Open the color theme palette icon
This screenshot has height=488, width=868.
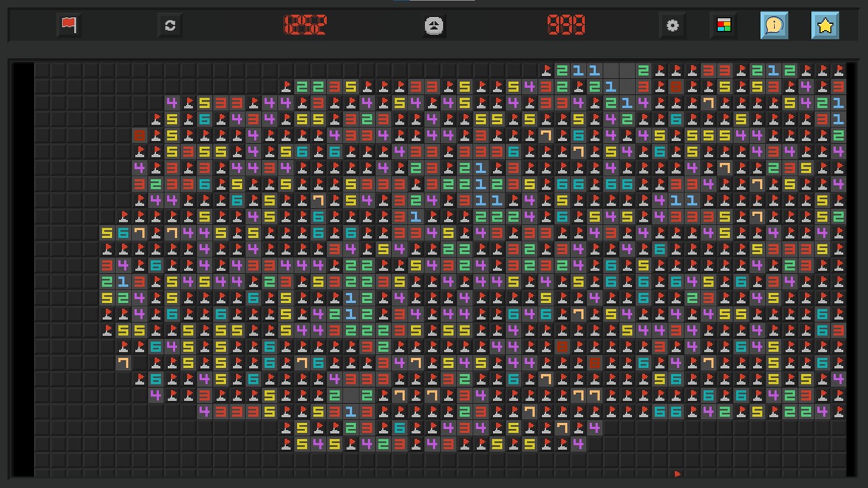pyautogui.click(x=724, y=26)
